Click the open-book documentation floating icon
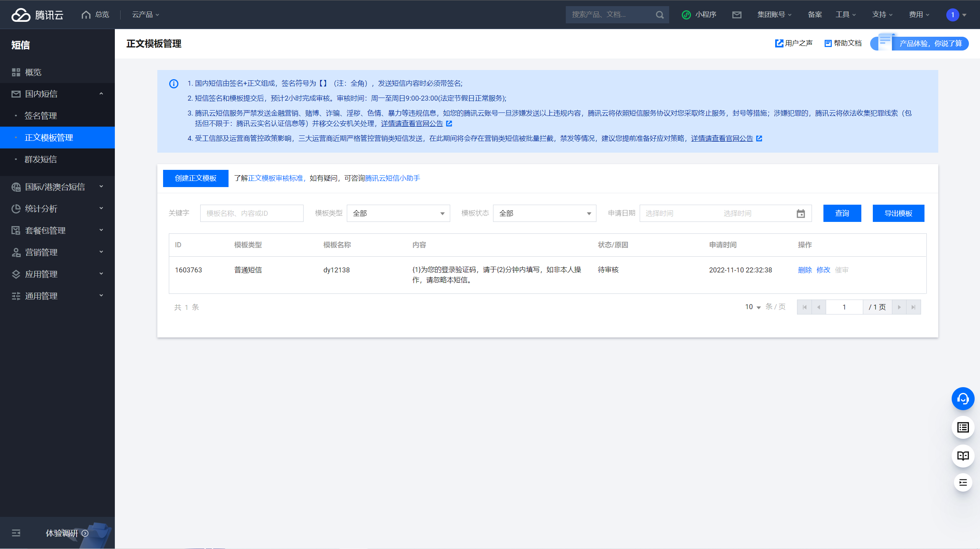 963,456
